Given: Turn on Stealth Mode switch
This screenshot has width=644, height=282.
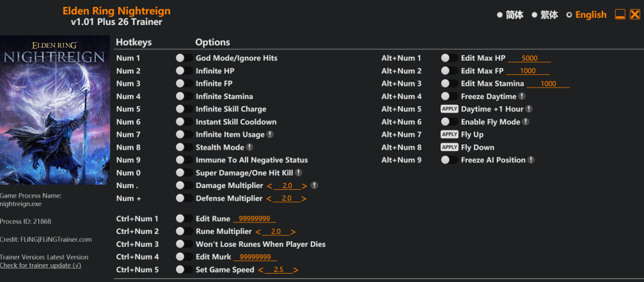Looking at the screenshot, I should [x=184, y=147].
